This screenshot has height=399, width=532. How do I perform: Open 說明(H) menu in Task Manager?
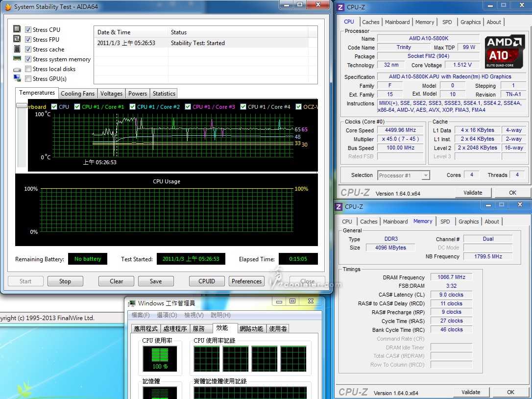[220, 315]
